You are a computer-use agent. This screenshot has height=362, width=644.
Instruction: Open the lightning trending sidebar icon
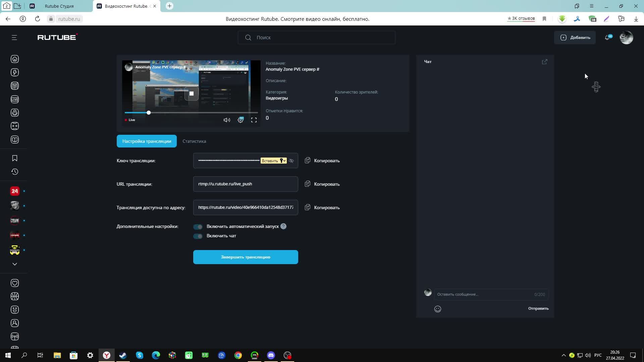15,72
